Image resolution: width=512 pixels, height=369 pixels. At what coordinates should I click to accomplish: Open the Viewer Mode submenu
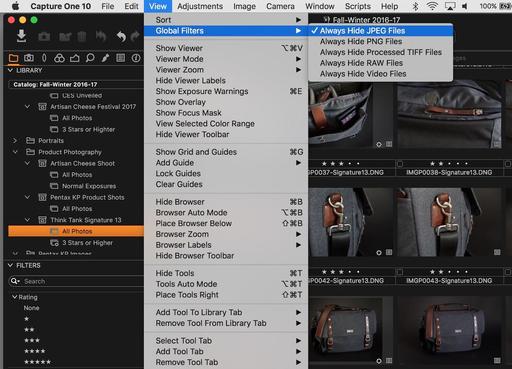226,59
